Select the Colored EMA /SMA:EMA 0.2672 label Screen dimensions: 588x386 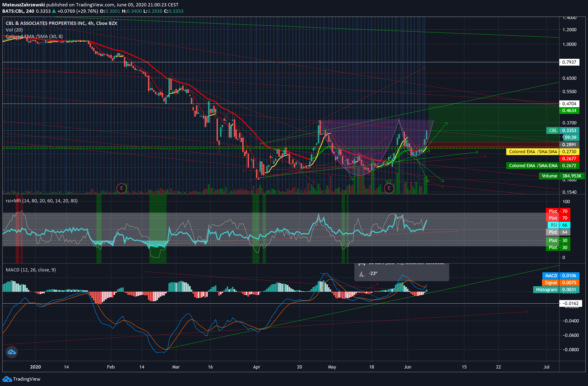(543, 166)
